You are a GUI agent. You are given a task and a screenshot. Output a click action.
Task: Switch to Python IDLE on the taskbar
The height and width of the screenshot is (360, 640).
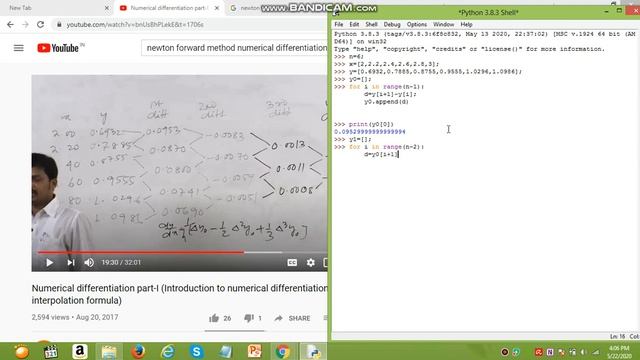coord(313,351)
